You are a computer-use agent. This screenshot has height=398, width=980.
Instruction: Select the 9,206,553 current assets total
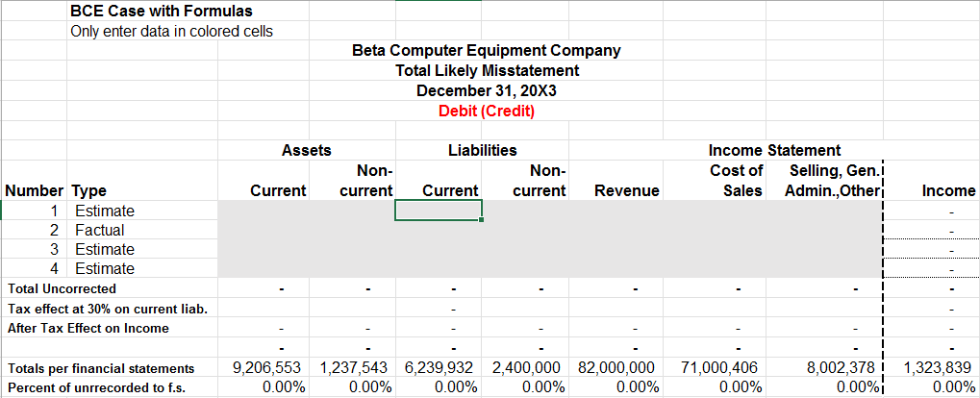coord(268,367)
